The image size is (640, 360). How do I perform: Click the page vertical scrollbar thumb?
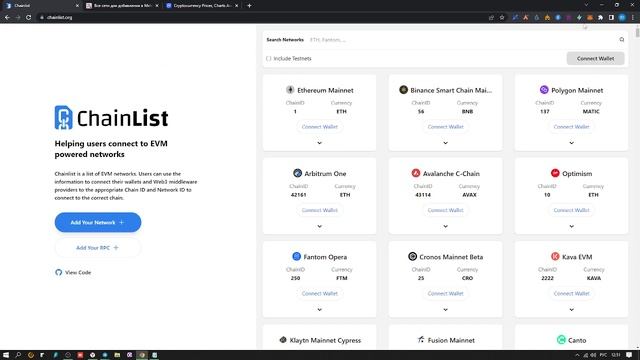[x=637, y=32]
